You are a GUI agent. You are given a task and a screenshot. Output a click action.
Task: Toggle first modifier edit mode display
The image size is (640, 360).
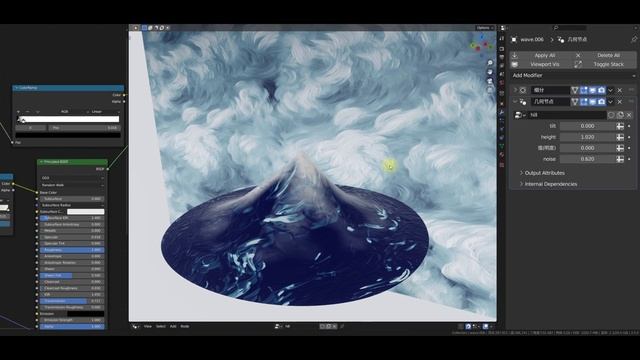[x=584, y=90]
